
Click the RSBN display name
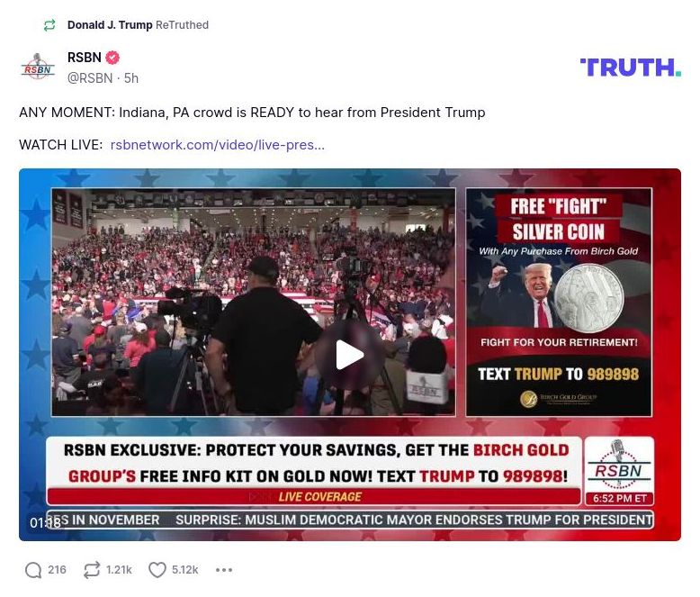point(85,58)
